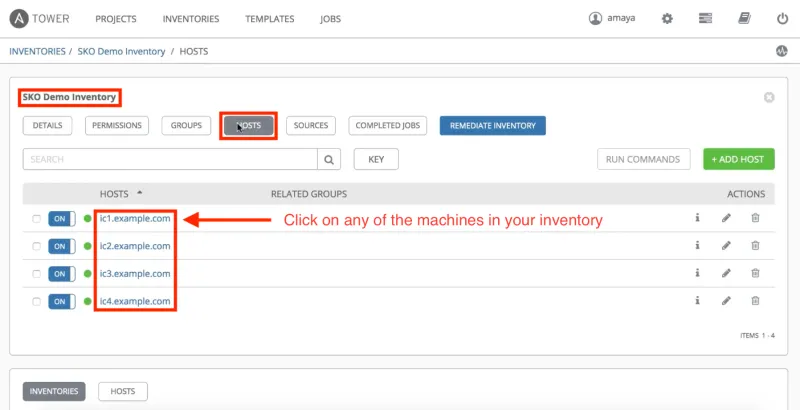Delete host lc2.example.com with trash icon
Screen dimensions: 800x410
755,245
